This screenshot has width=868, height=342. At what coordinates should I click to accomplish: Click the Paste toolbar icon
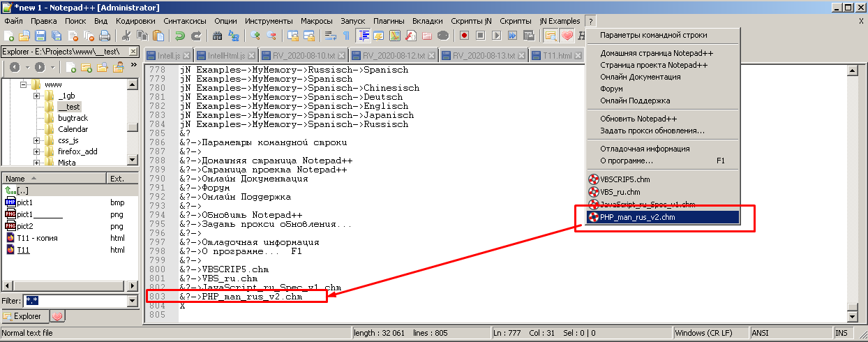tap(158, 35)
